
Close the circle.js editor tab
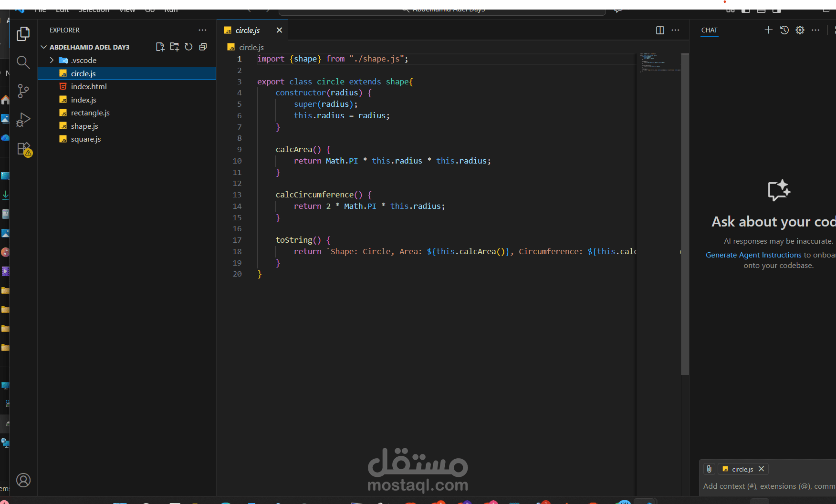tap(279, 30)
